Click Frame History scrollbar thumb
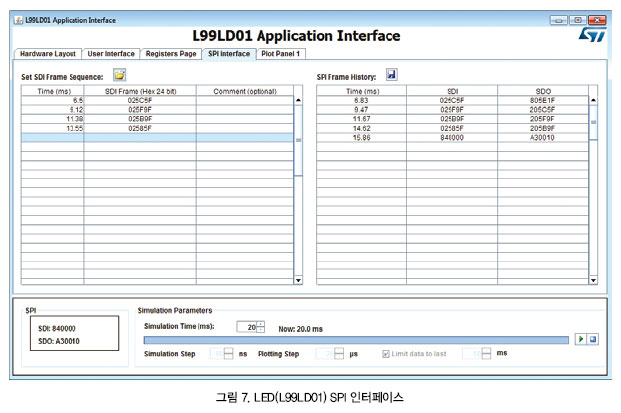The image size is (621, 413). click(x=593, y=122)
